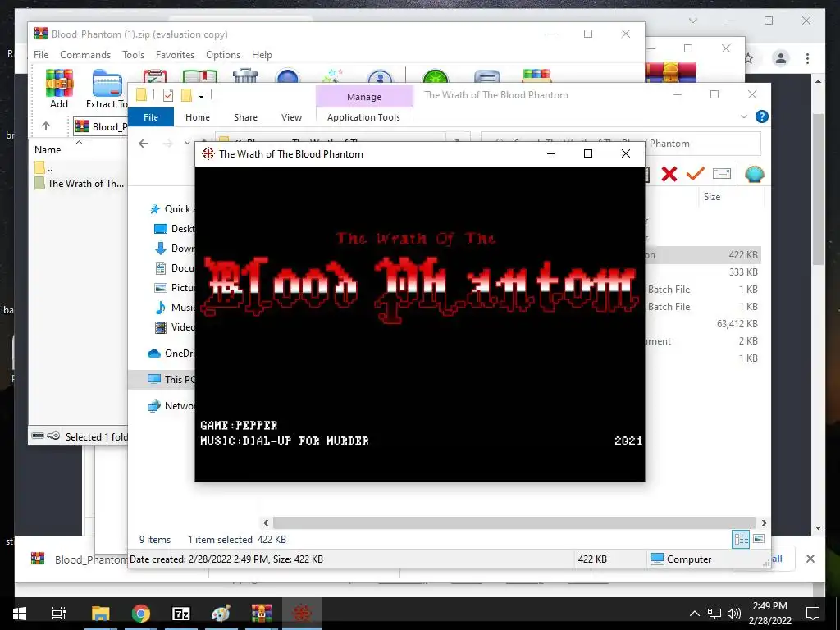The image size is (840, 630).
Task: Switch to Large icons view in Explorer
Action: [x=759, y=539]
